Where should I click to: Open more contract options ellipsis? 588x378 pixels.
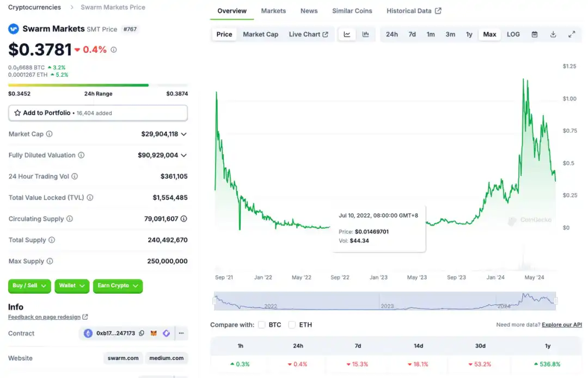[x=181, y=333]
